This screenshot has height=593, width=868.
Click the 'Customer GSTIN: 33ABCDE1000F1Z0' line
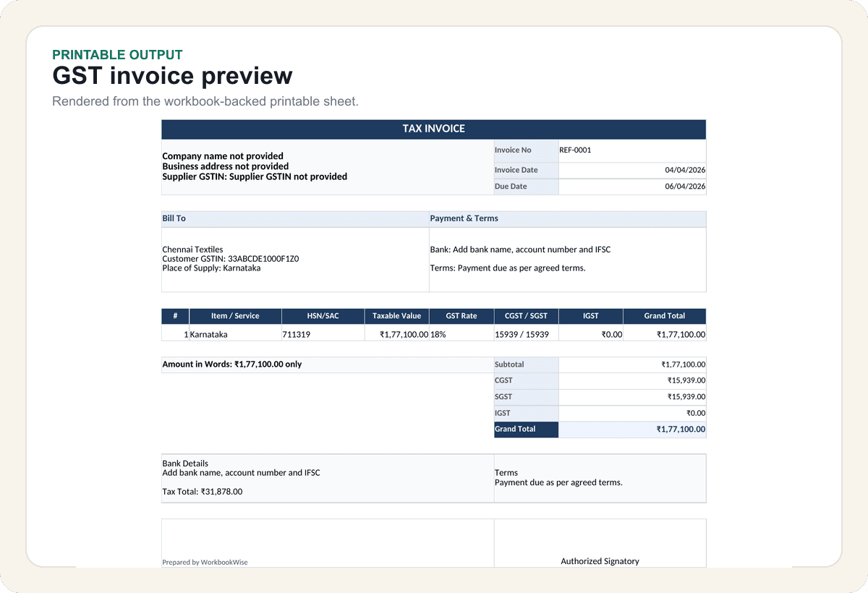click(231, 259)
